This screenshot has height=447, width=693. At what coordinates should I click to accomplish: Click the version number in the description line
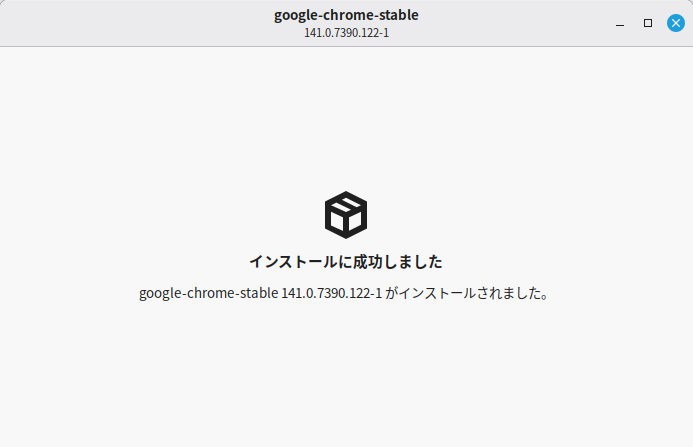pyautogui.click(x=332, y=294)
